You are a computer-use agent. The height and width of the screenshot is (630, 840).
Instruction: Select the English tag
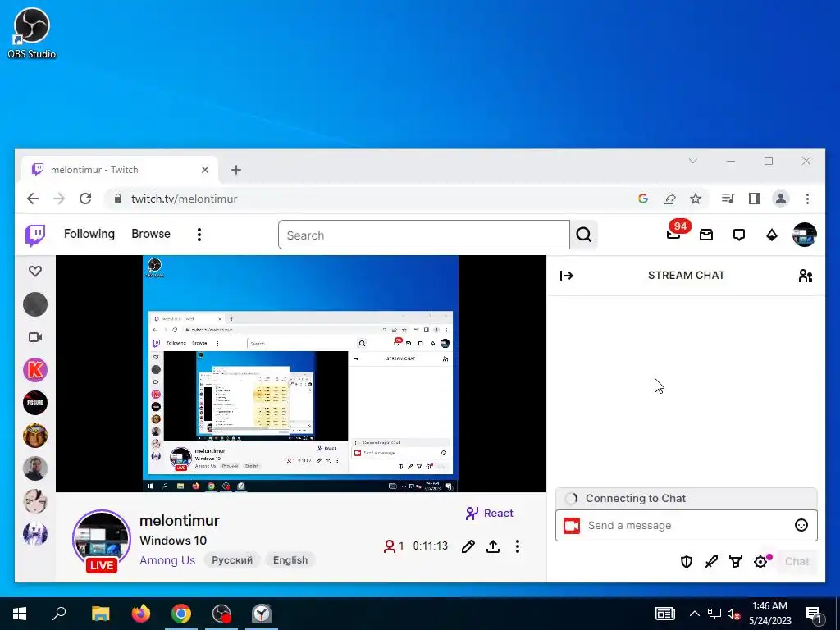(x=290, y=560)
